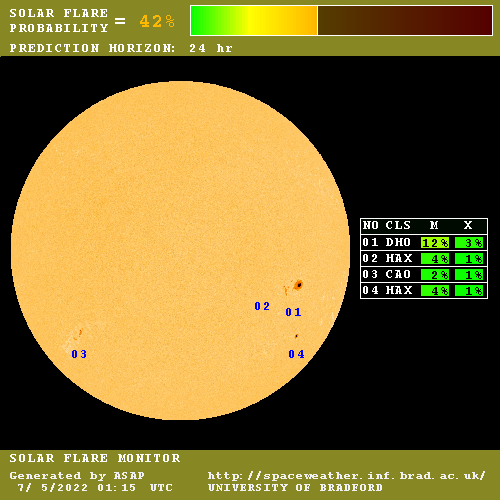Click the NO column header in the table
The height and width of the screenshot is (500, 500).
pyautogui.click(x=370, y=225)
